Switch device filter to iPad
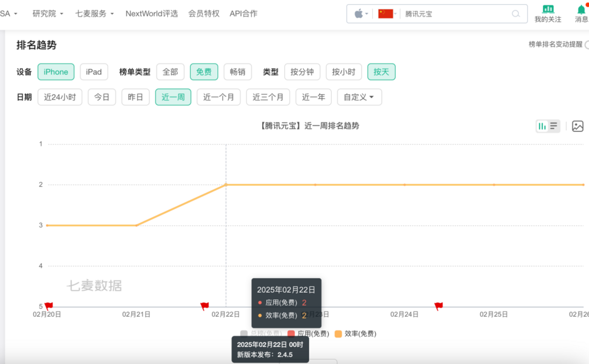Image resolution: width=589 pixels, height=364 pixels. [x=94, y=71]
